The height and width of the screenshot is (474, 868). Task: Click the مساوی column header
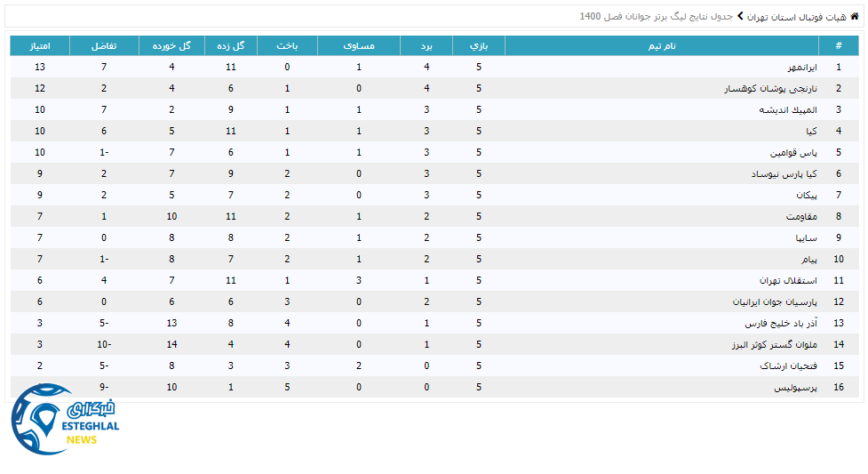click(x=359, y=46)
